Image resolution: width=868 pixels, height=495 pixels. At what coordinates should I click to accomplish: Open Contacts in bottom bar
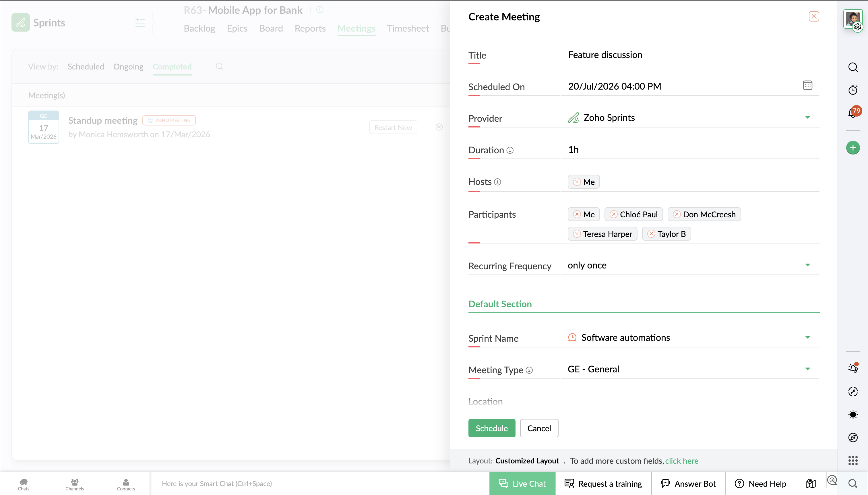click(126, 484)
